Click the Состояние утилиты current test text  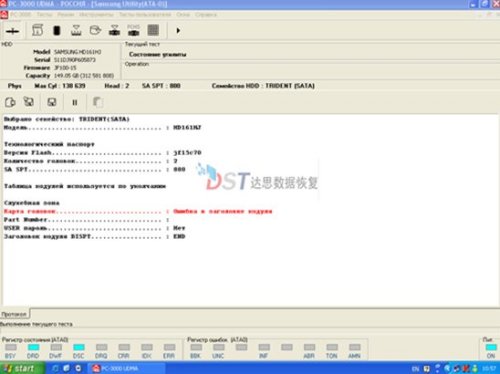pyautogui.click(x=158, y=54)
